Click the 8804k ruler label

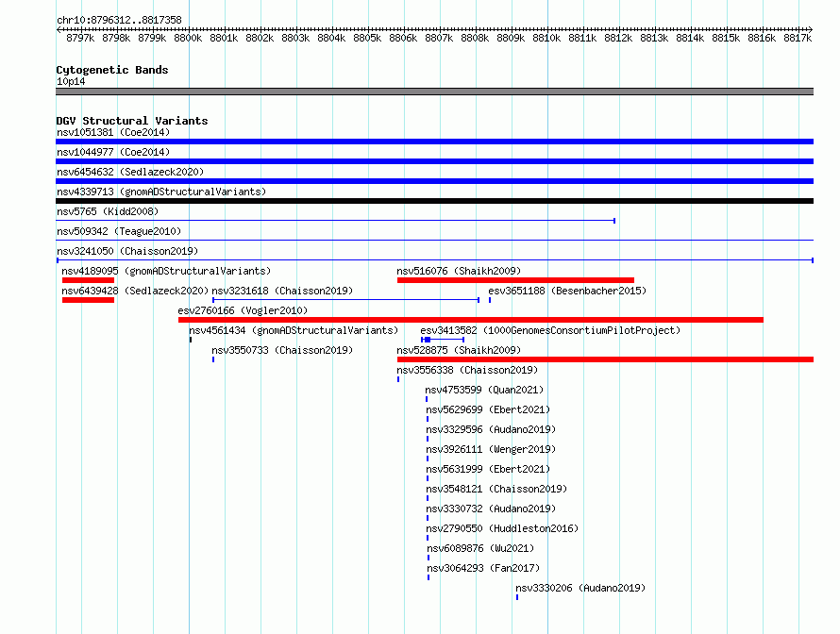pyautogui.click(x=331, y=38)
